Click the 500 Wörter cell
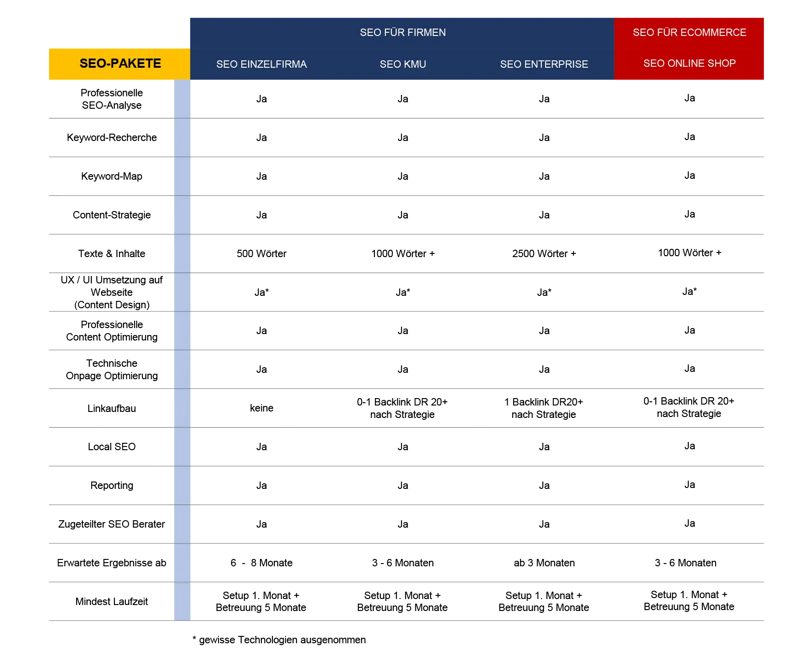 coord(261,254)
